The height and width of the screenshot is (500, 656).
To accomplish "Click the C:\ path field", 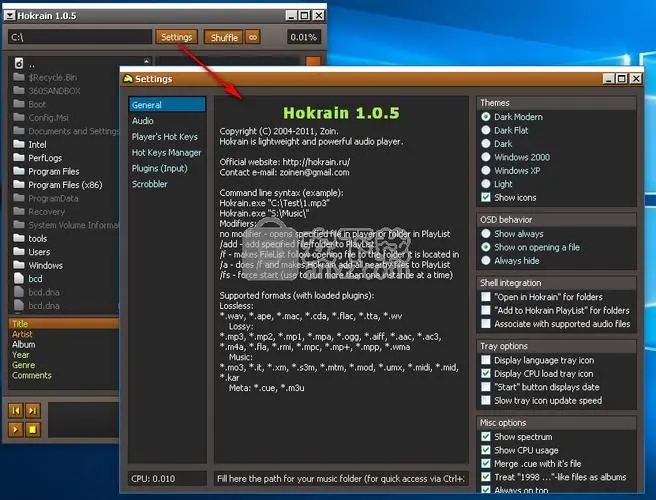I will (x=79, y=37).
